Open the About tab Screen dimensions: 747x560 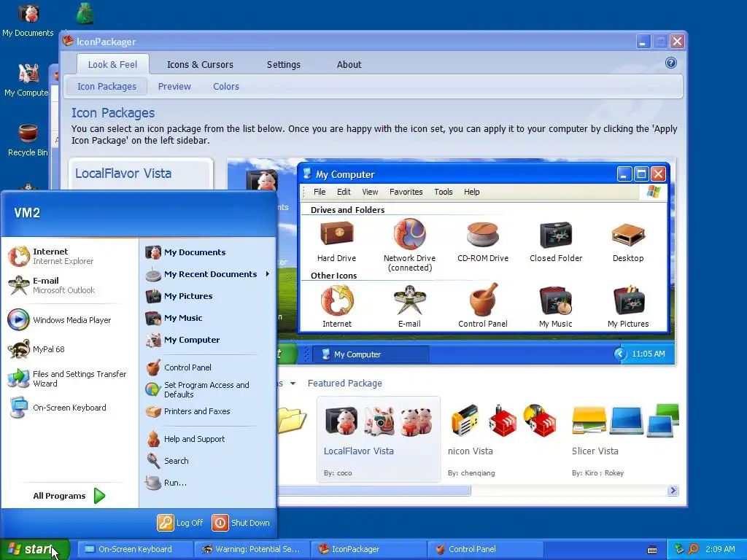click(349, 64)
